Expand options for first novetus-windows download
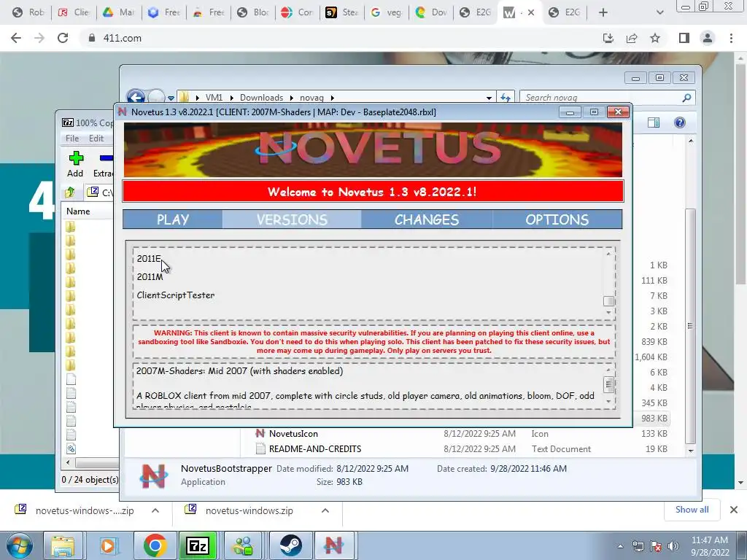Image resolution: width=747 pixels, height=560 pixels. 155,510
